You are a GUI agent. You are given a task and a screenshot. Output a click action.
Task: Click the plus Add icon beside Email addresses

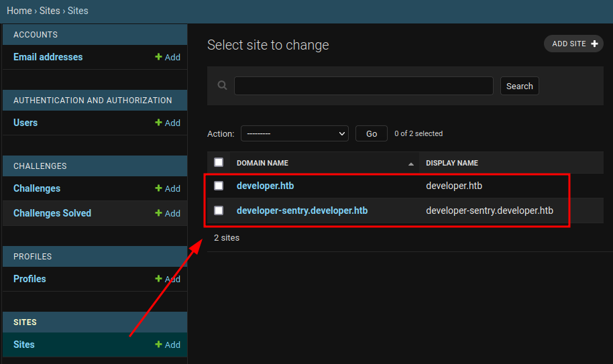pos(159,57)
